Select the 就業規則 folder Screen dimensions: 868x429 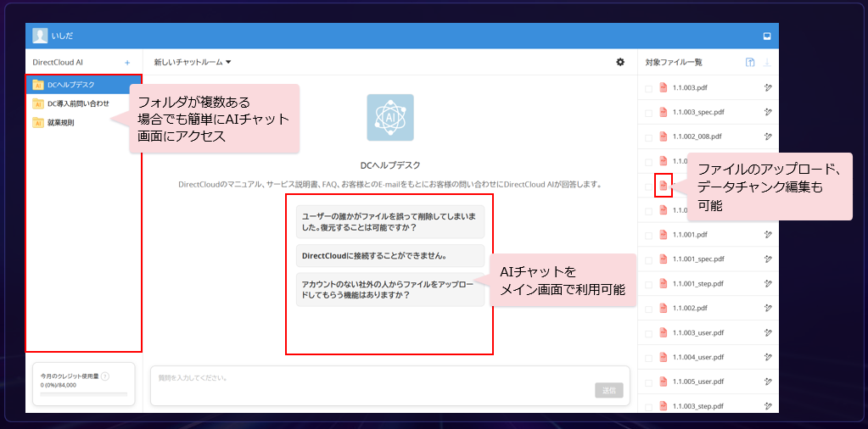tap(60, 123)
